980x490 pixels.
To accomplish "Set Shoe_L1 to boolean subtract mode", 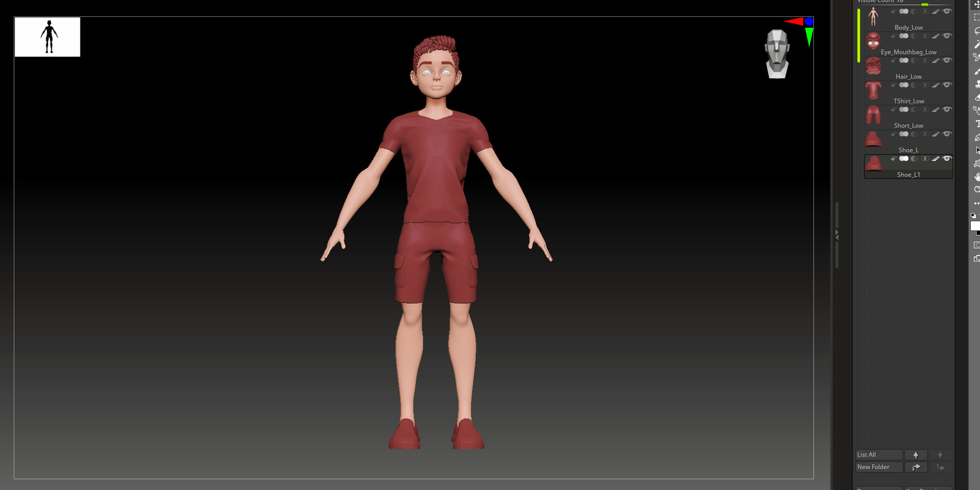I will [914, 158].
